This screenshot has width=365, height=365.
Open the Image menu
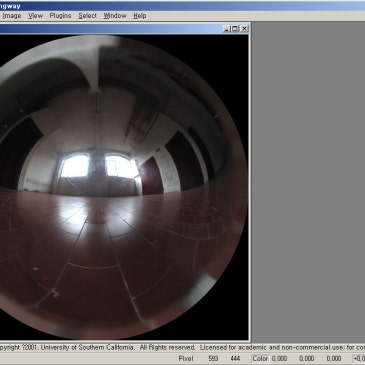[11, 16]
